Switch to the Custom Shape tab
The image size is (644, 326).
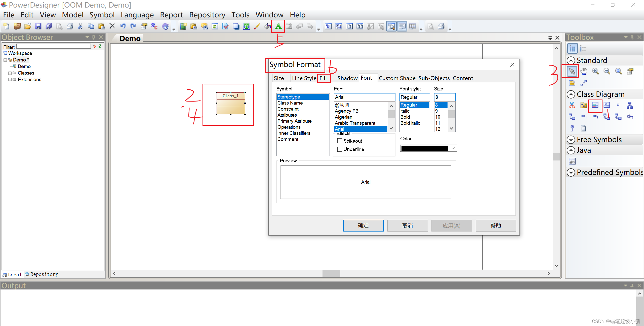click(x=397, y=78)
